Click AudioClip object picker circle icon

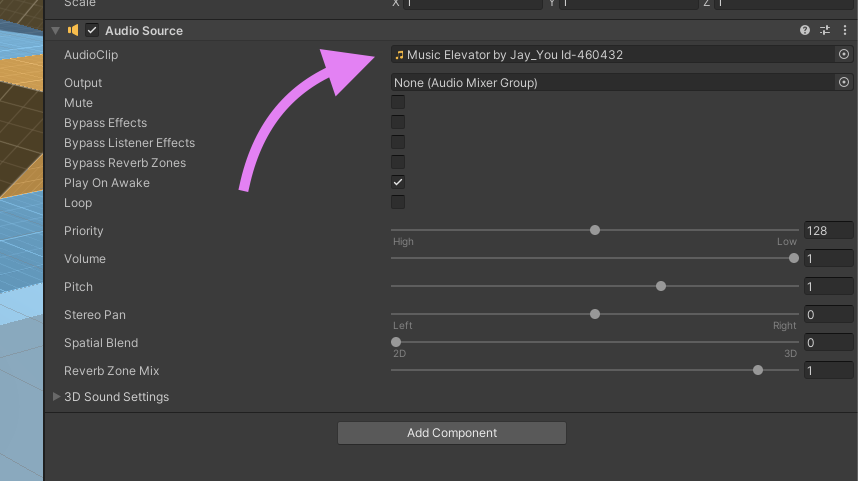tap(844, 55)
